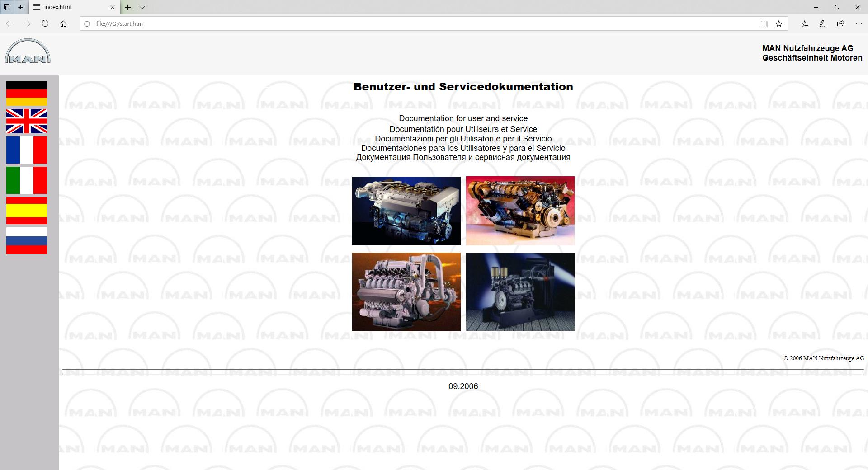Enable reading view for this page
This screenshot has width=868, height=470.
coord(764,23)
